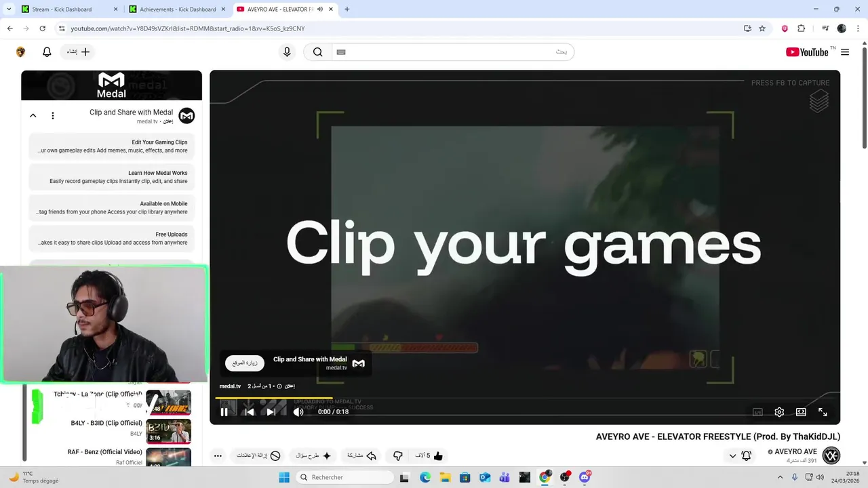
Task: Open the YouTube hamburger guide menu
Action: (845, 52)
